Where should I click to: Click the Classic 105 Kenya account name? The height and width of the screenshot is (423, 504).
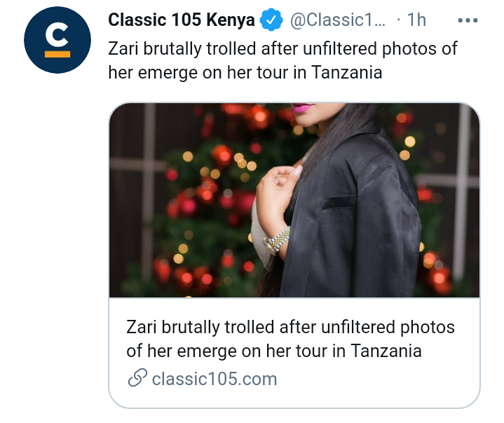pyautogui.click(x=182, y=20)
